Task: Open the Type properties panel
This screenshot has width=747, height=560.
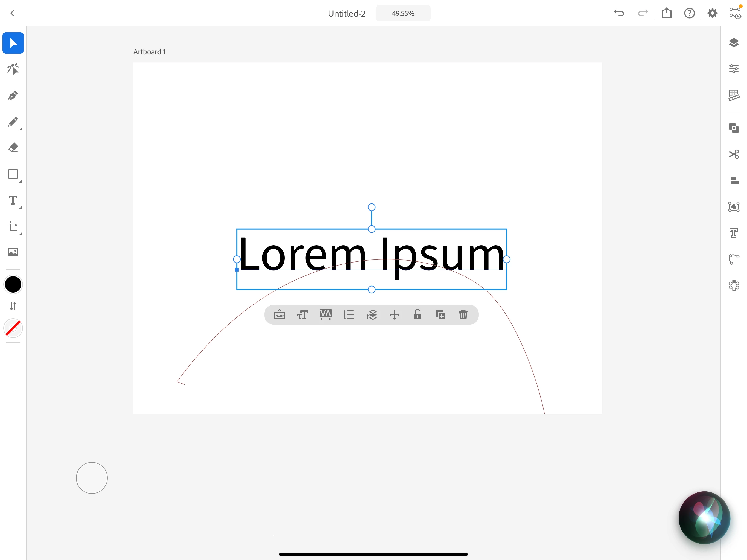Action: click(x=734, y=233)
